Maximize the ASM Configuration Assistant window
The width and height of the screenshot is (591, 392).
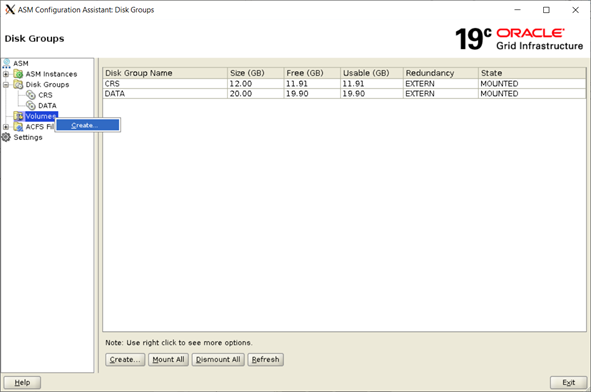coord(546,10)
